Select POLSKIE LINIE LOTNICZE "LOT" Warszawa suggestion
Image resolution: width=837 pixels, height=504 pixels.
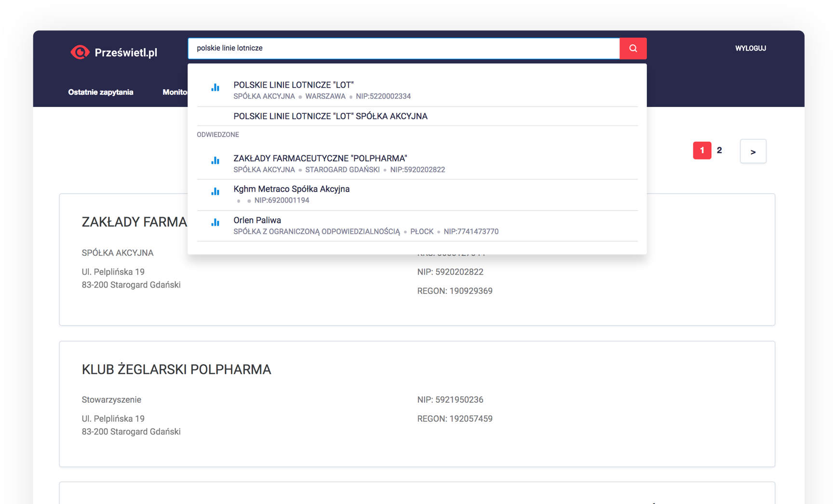tap(293, 85)
